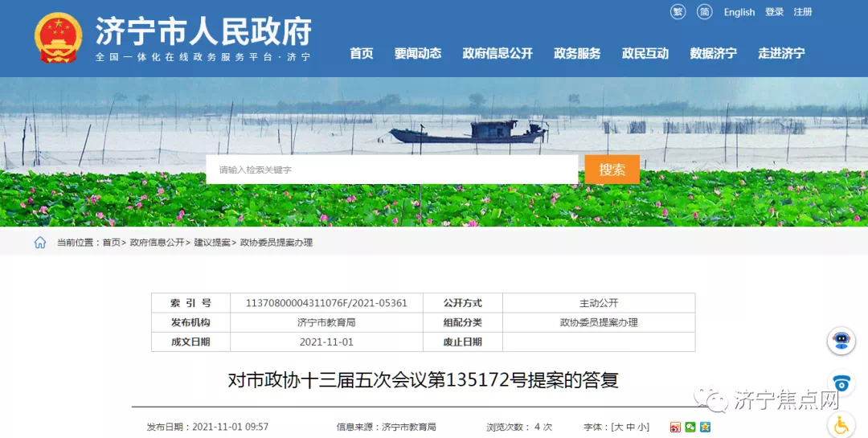Set font size to 中

[x=630, y=427]
